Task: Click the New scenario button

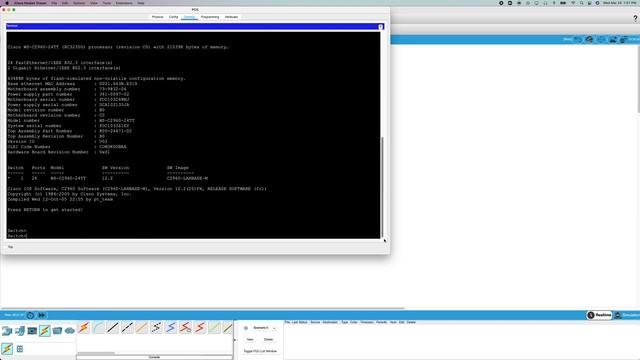Action: point(250,340)
